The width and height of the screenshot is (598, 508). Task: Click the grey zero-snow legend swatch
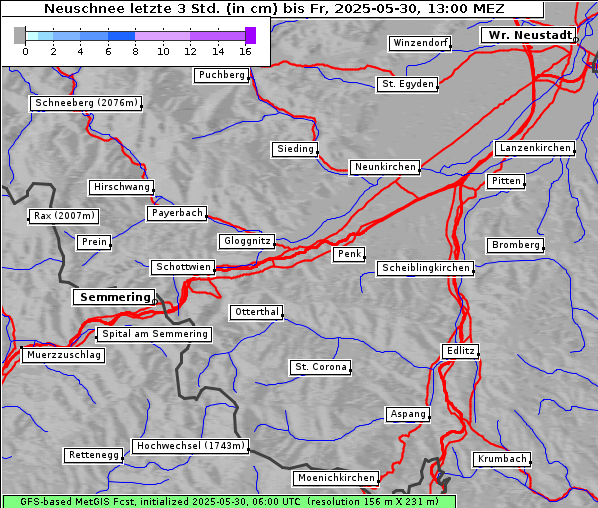tap(19, 35)
